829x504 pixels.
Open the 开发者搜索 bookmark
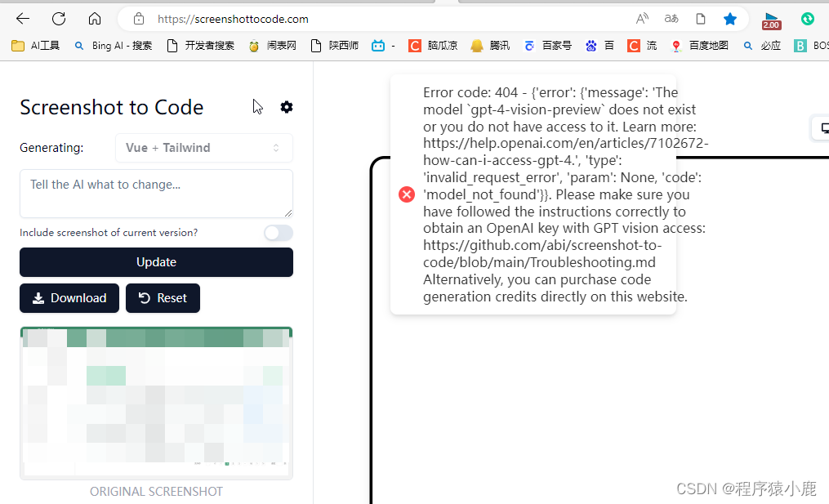coord(200,46)
